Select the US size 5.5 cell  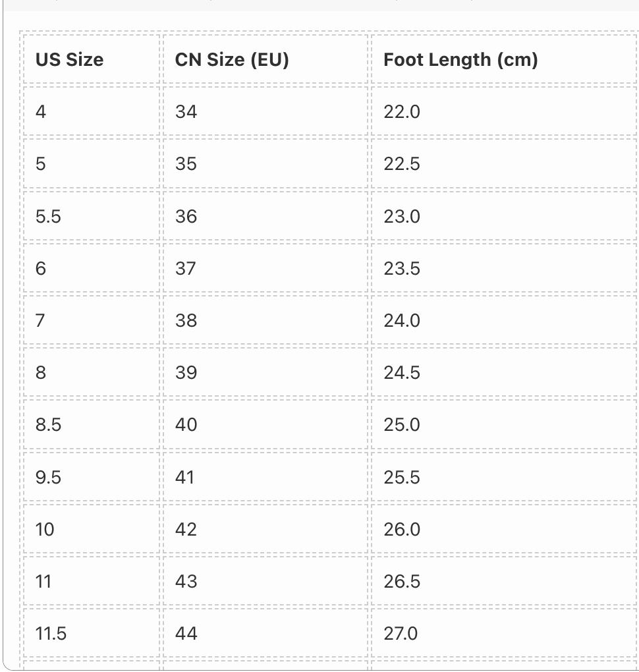coord(92,216)
